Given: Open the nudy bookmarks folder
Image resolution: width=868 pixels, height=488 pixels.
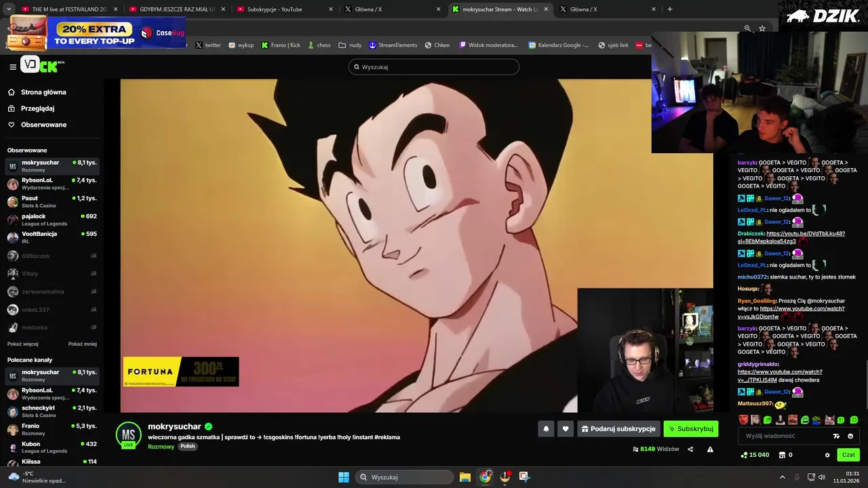Looking at the screenshot, I should pyautogui.click(x=350, y=45).
